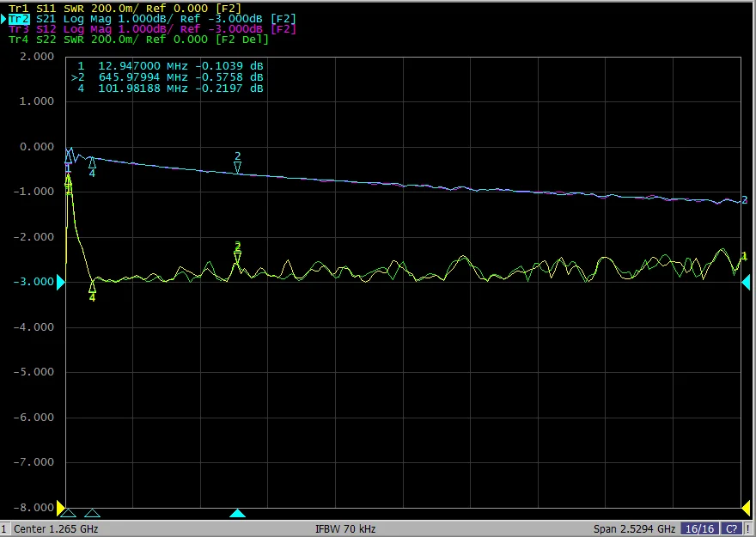Click the hollow marker 1 position indicator on bottom axis
The width and height of the screenshot is (756, 537).
[68, 513]
